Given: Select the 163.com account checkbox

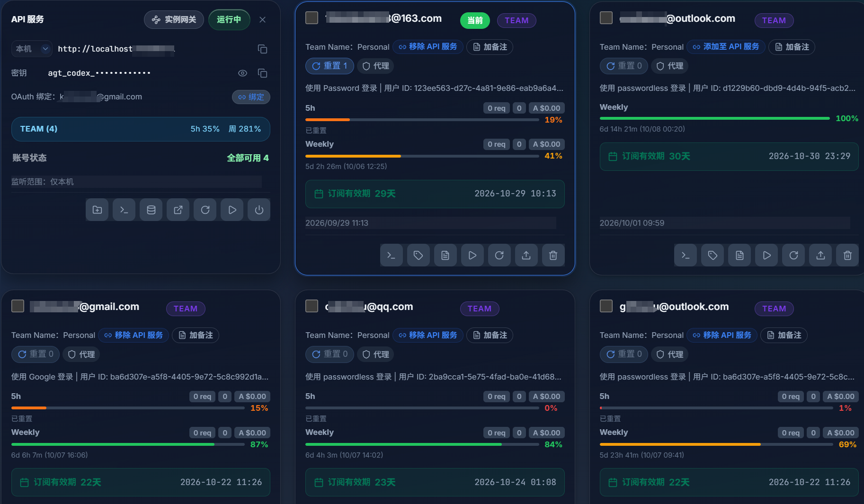Looking at the screenshot, I should pos(312,18).
